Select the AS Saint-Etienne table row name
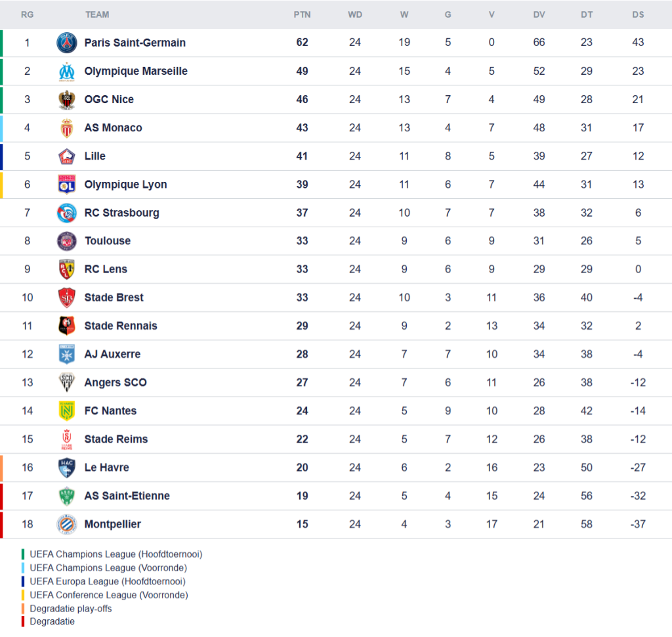Screen dimensions: 672x637 click(x=127, y=496)
